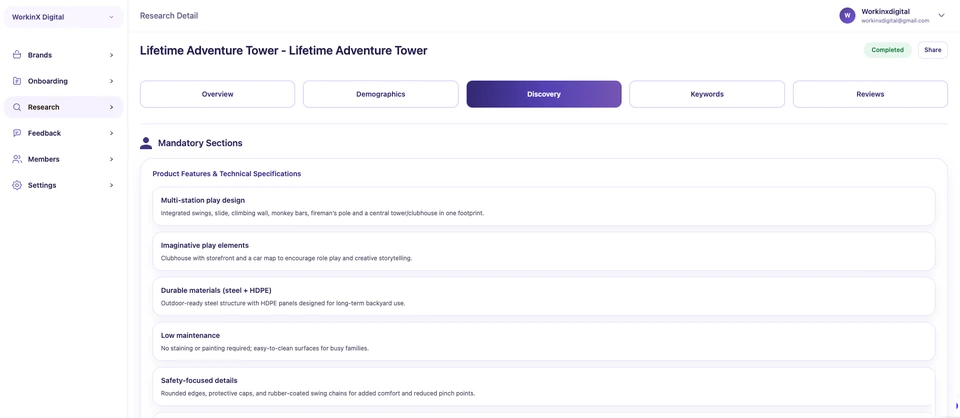Switch to the Demographics tab
This screenshot has height=418, width=960.
click(x=381, y=94)
